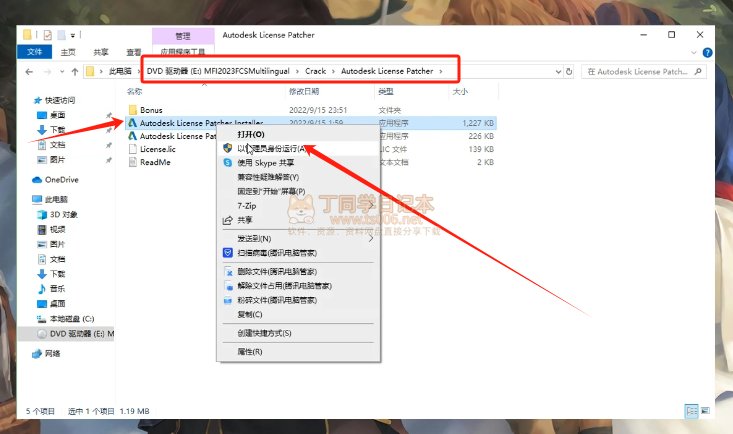Choose 使用 Skype 共享 in the context menu
The width and height of the screenshot is (733, 434).
pos(298,163)
